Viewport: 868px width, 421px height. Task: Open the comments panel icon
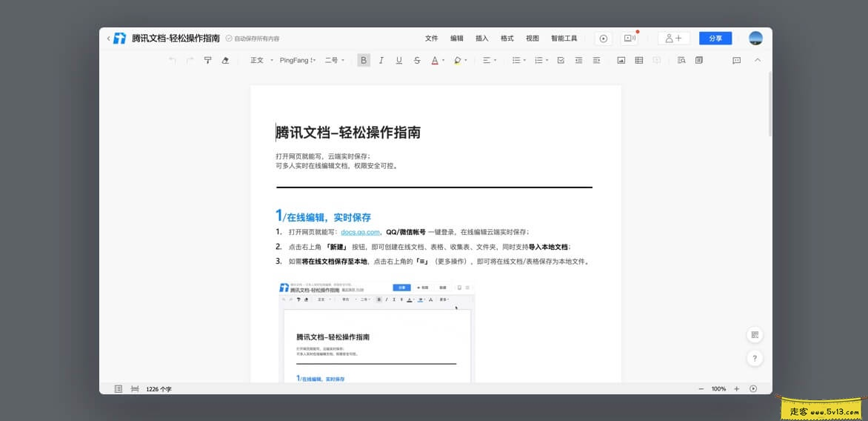tap(737, 60)
